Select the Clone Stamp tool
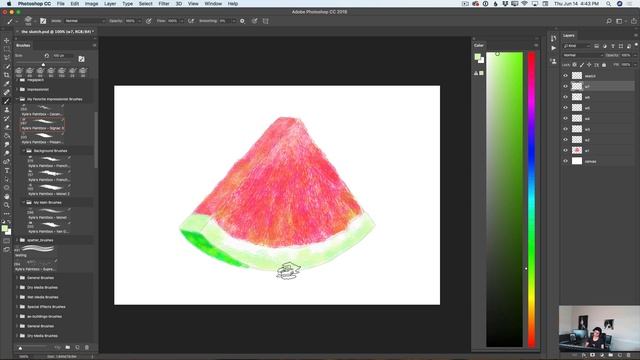 click(7, 110)
